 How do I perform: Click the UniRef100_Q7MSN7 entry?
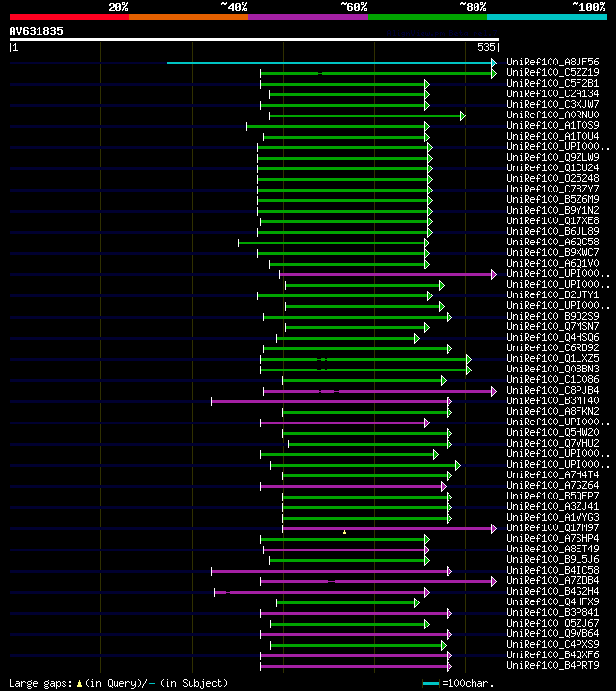pyautogui.click(x=552, y=326)
